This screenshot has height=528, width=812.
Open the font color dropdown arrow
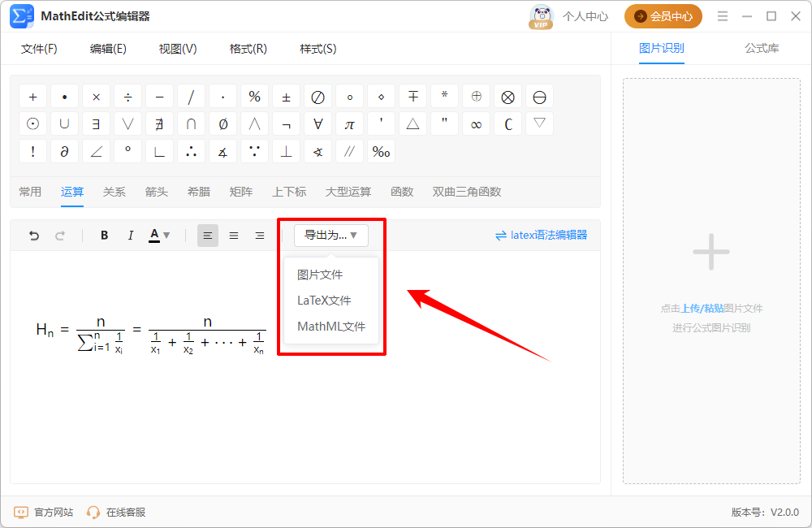(166, 236)
